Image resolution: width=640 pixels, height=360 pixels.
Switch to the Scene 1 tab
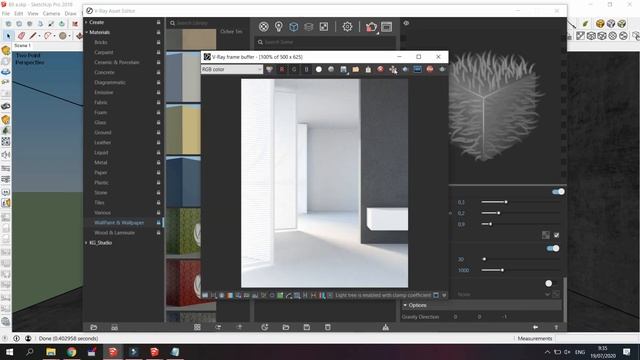click(22, 45)
